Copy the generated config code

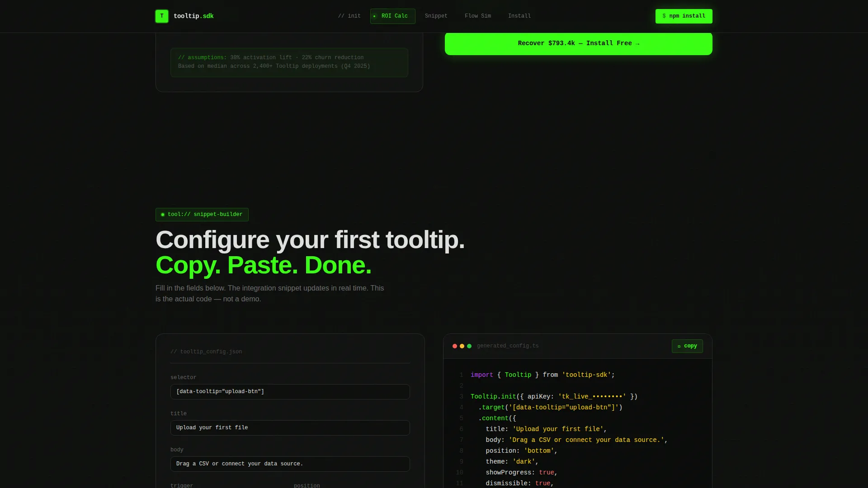coord(687,346)
